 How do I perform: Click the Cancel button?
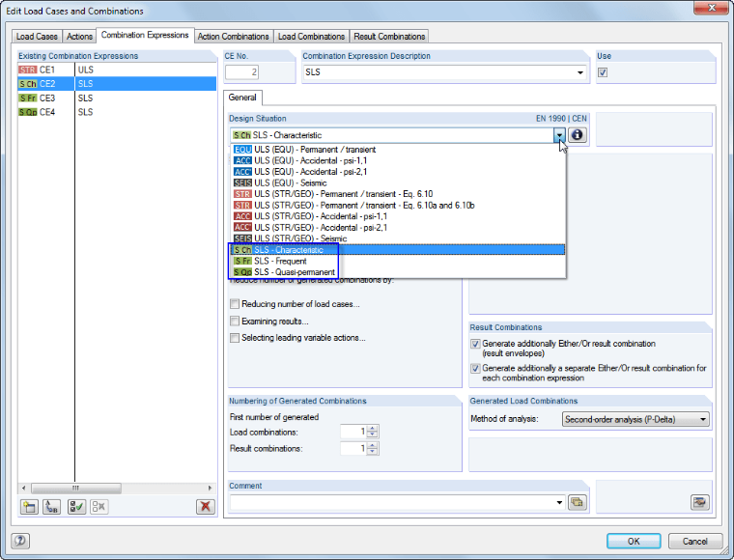tap(695, 542)
